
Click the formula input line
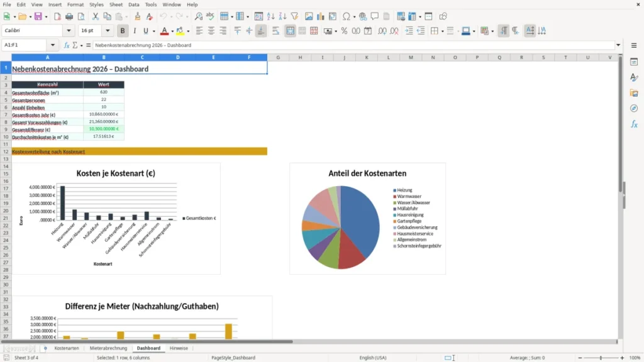(x=353, y=45)
